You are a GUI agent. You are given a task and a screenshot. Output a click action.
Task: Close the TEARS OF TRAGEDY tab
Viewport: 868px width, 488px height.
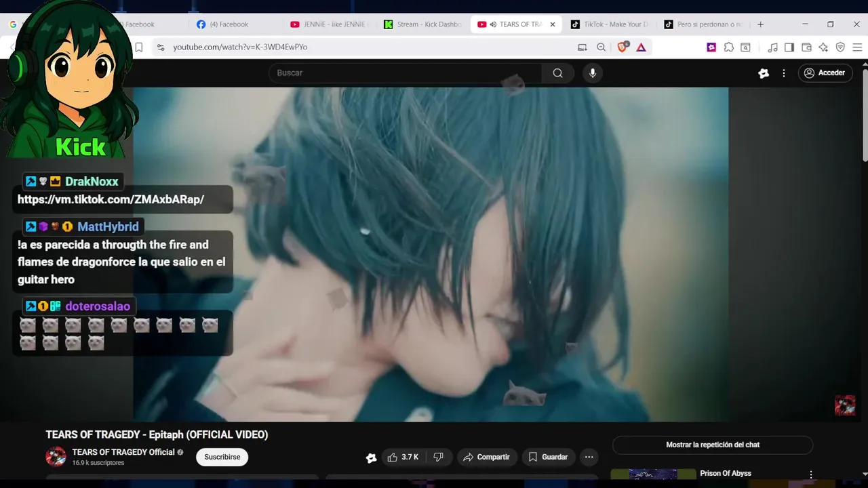[553, 24]
